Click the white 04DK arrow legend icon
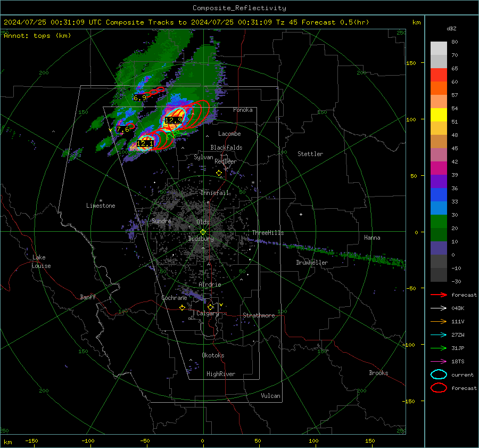 [x=439, y=308]
